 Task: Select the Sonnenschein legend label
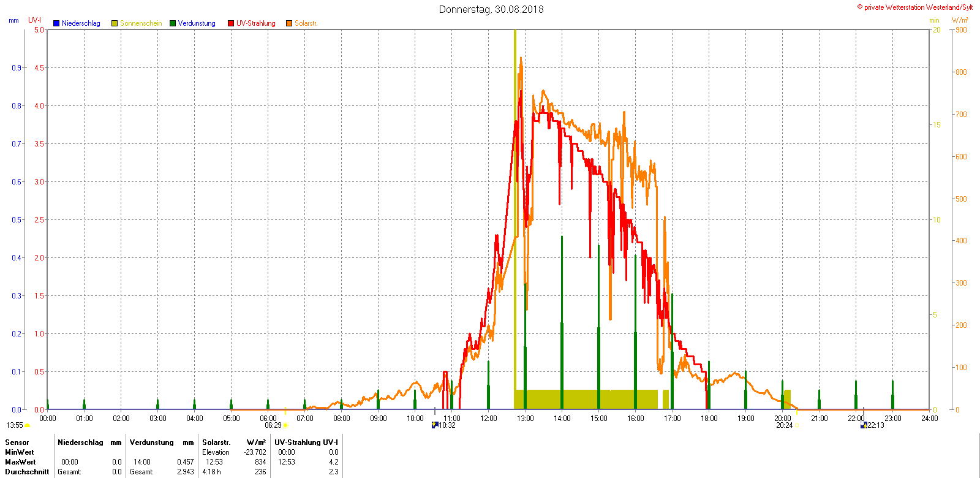pos(141,23)
